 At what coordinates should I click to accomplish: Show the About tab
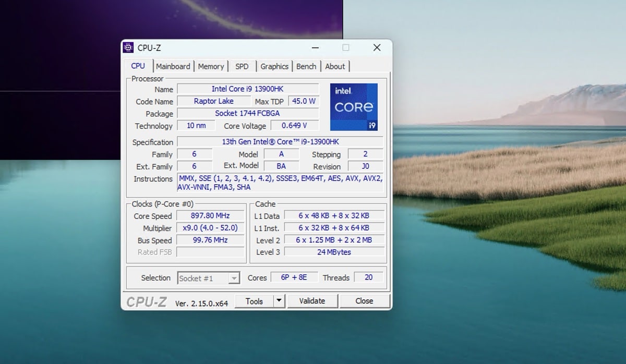[x=335, y=66]
